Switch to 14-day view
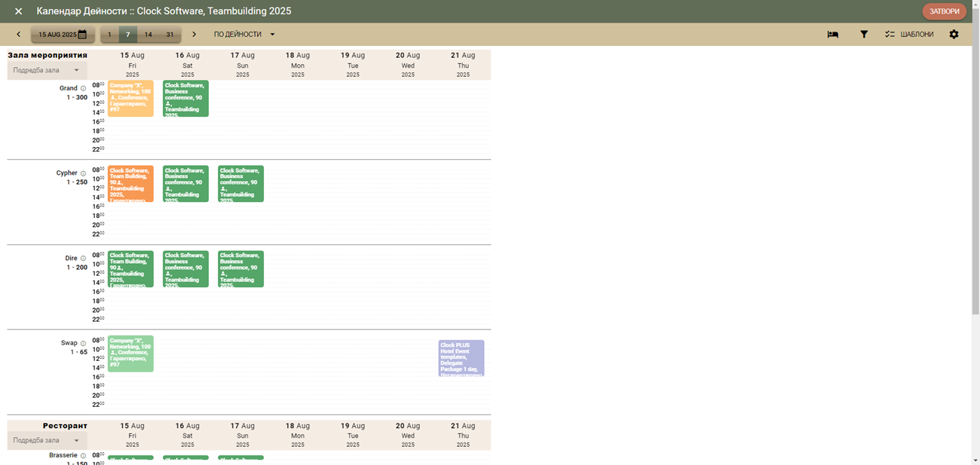980x465 pixels. (x=149, y=35)
